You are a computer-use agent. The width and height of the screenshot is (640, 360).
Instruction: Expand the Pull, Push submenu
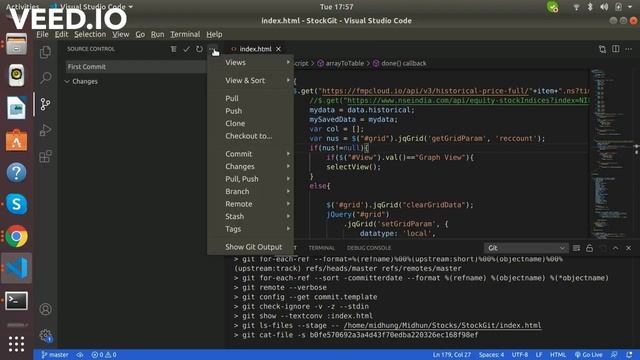coord(250,179)
